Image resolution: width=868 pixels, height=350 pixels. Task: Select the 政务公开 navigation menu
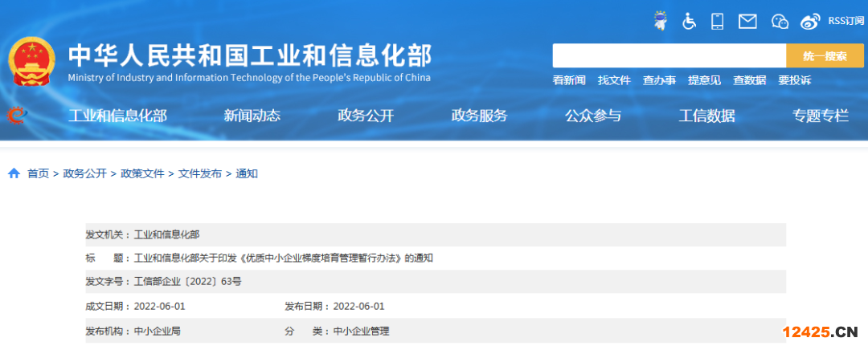tap(366, 116)
